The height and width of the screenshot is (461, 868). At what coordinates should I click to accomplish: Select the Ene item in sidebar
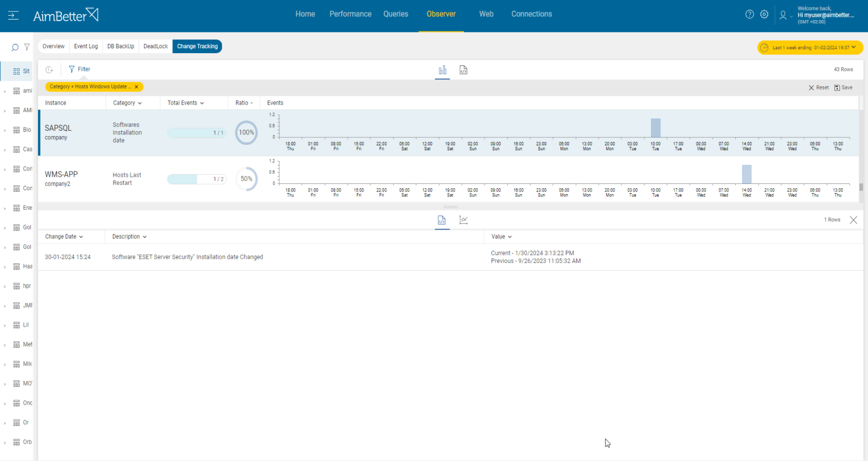(x=23, y=208)
